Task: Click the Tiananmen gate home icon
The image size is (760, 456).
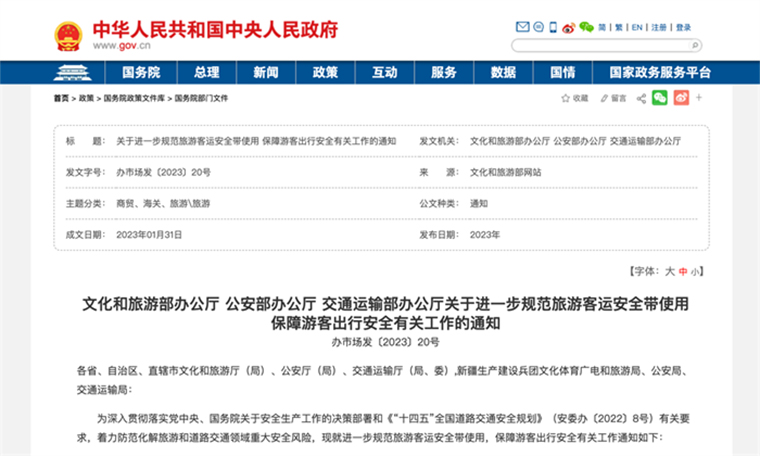Action: tap(72, 73)
